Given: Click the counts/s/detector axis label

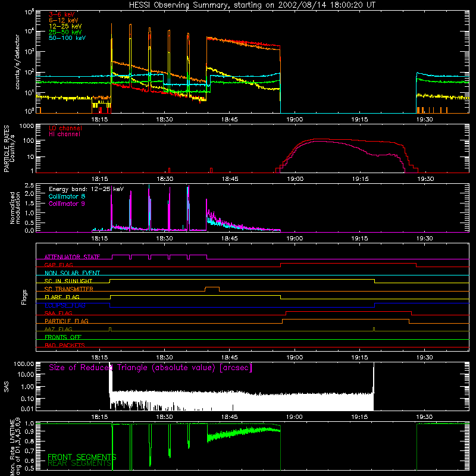Looking at the screenshot, I should click(x=17, y=62).
